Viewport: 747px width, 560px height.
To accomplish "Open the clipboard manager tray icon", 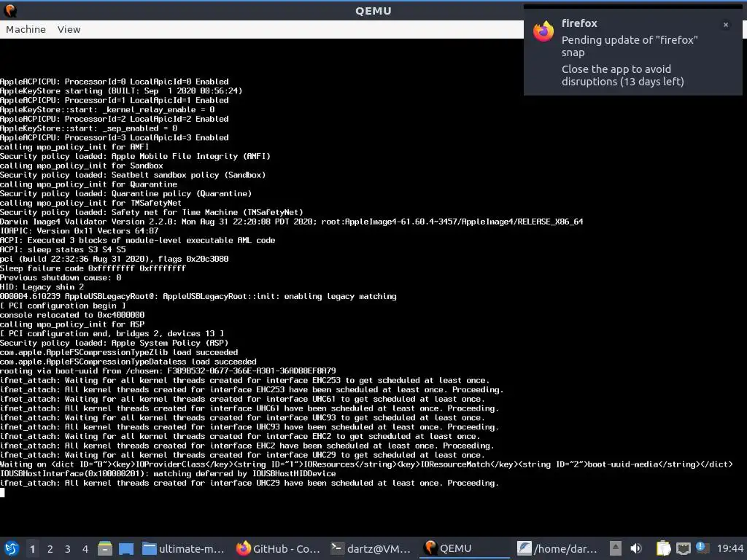I will 663,548.
